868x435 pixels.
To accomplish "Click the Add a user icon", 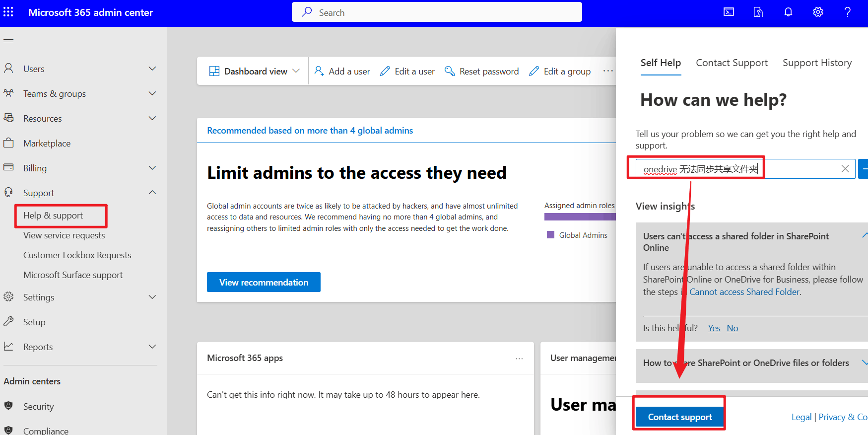I will coord(319,71).
